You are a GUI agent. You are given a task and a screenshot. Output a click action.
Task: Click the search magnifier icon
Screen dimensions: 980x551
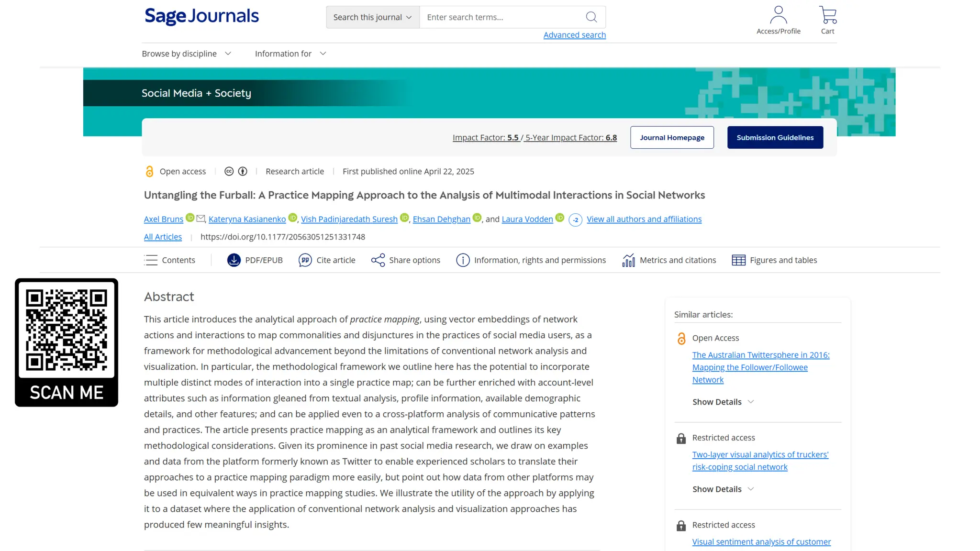tap(591, 17)
